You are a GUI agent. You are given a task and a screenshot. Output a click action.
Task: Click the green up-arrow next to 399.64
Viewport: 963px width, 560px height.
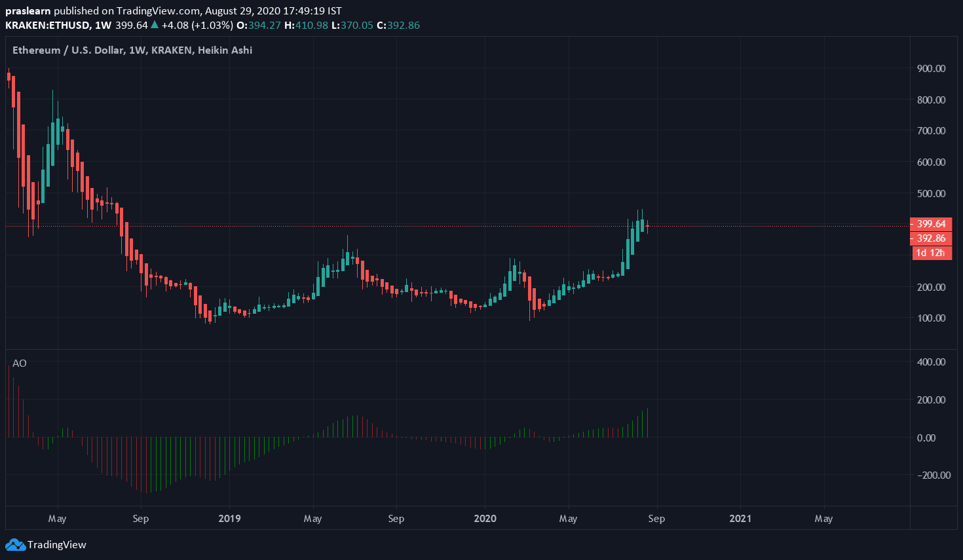click(x=155, y=25)
